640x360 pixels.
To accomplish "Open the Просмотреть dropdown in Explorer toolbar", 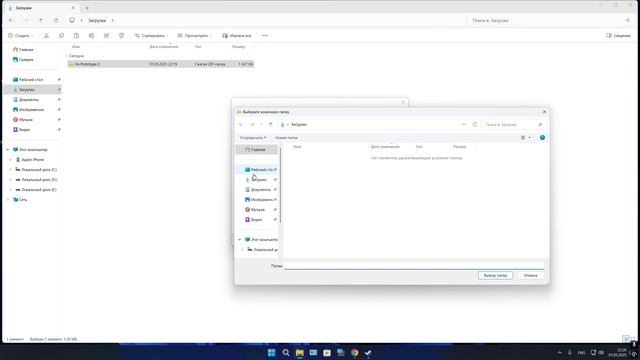I will tap(194, 36).
